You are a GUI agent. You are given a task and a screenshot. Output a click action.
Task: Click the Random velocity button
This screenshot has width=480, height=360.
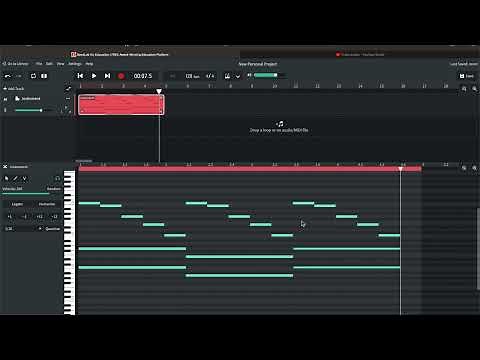click(54, 189)
